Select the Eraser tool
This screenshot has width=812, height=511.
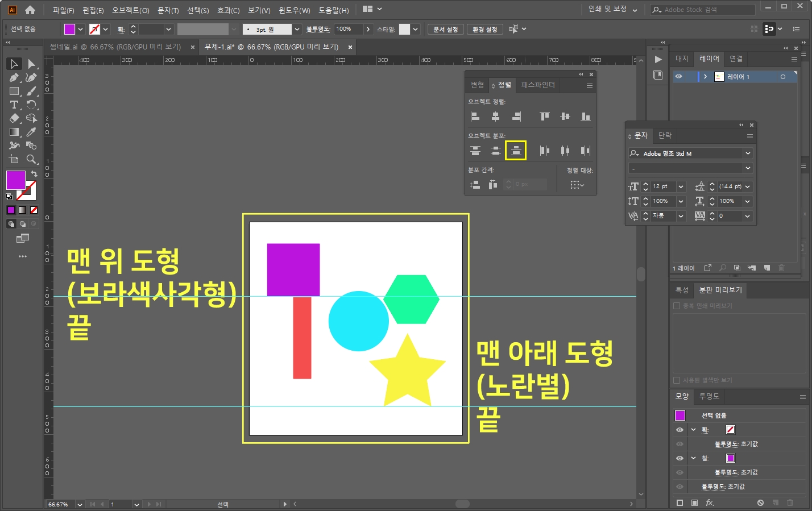[x=14, y=118]
